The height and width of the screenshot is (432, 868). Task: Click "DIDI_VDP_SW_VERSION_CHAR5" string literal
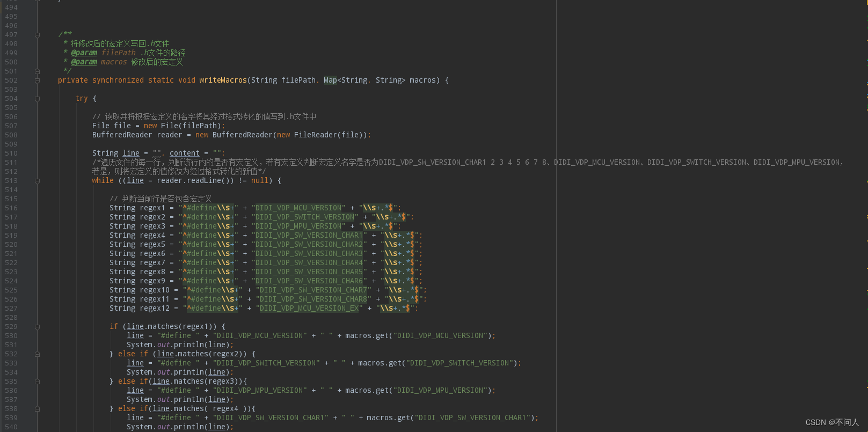click(x=309, y=272)
